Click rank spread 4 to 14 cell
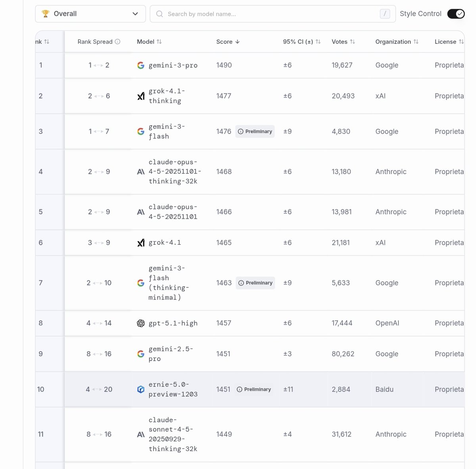Image resolution: width=476 pixels, height=469 pixels. coord(99,323)
